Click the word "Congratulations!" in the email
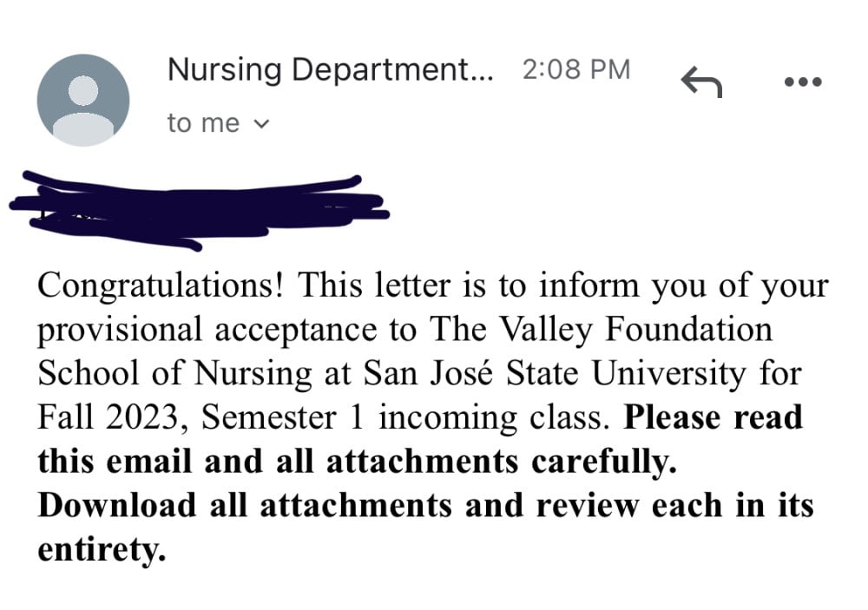The height and width of the screenshot is (610, 868). tap(161, 286)
